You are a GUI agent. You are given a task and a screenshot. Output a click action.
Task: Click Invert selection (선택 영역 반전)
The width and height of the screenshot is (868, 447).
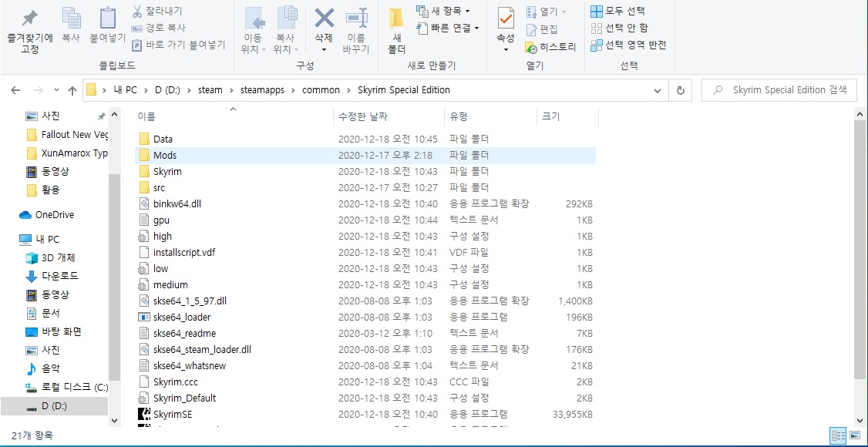[x=628, y=45]
